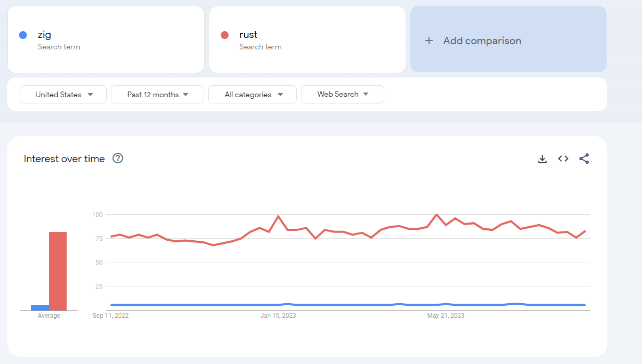
Task: Expand the Past 12 months time filter
Action: (157, 95)
